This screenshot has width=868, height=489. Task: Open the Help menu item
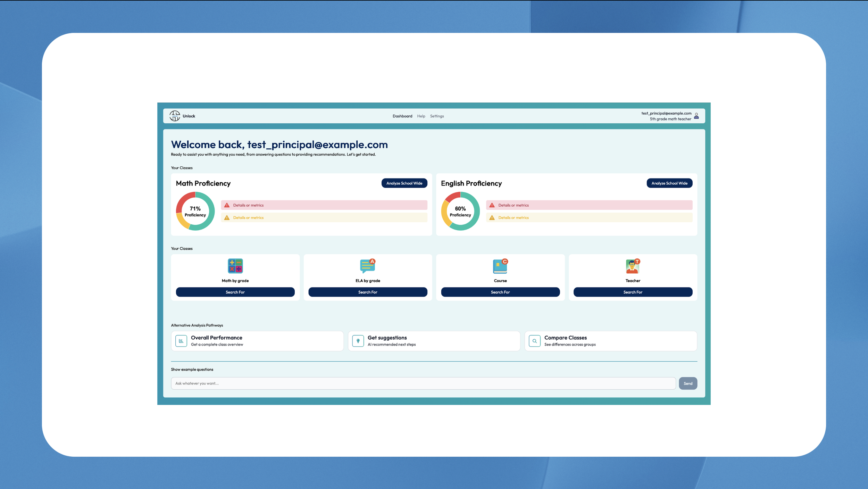[x=421, y=116]
